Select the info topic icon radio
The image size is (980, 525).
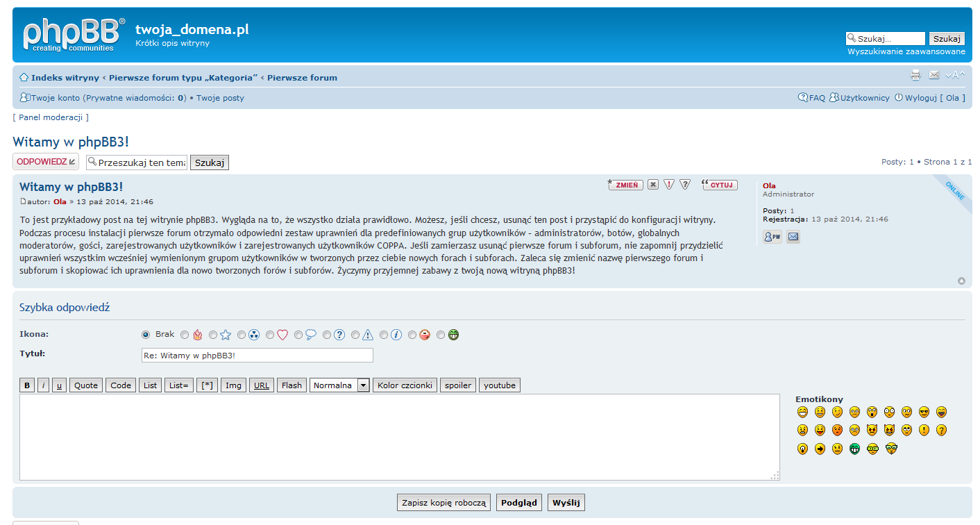(384, 335)
